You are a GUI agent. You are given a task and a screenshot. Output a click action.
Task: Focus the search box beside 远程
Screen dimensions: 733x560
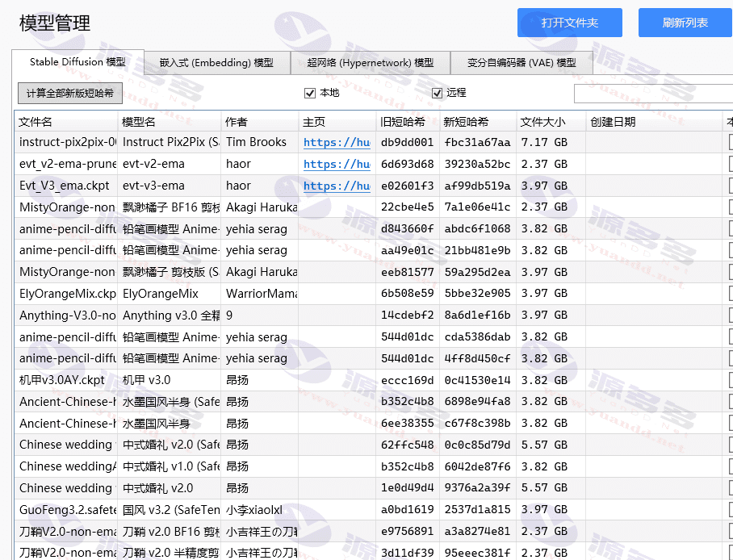(x=654, y=94)
